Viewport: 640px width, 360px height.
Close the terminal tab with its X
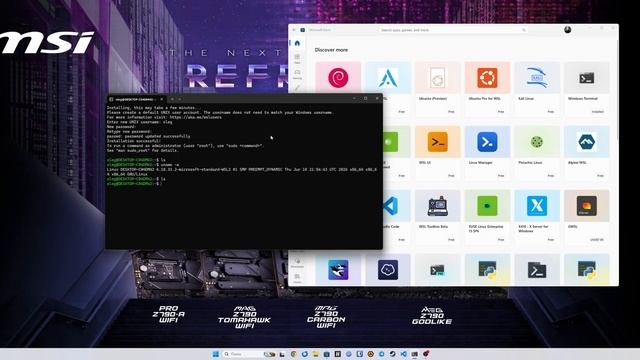[x=162, y=99]
